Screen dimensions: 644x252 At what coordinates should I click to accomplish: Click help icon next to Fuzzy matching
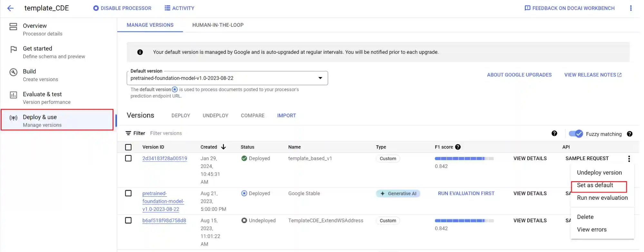point(630,134)
